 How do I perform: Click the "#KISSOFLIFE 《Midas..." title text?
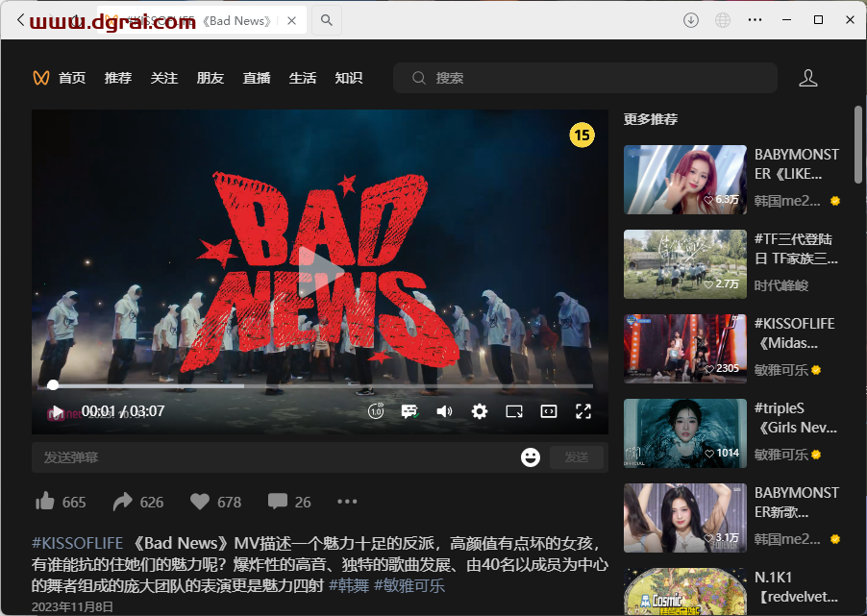(795, 333)
